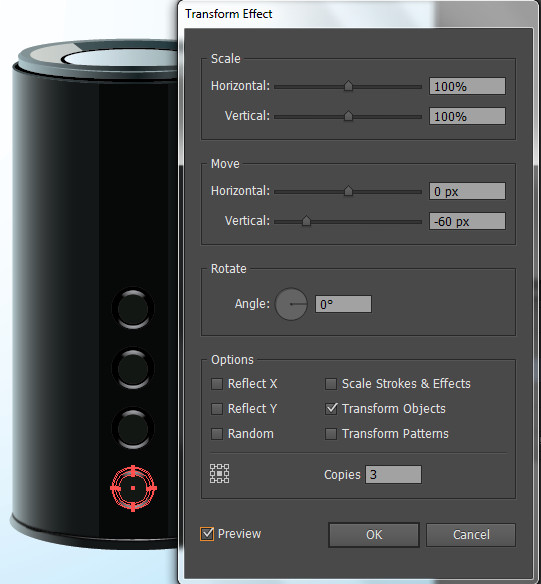Enable Transform Patterns checkbox

[331, 434]
